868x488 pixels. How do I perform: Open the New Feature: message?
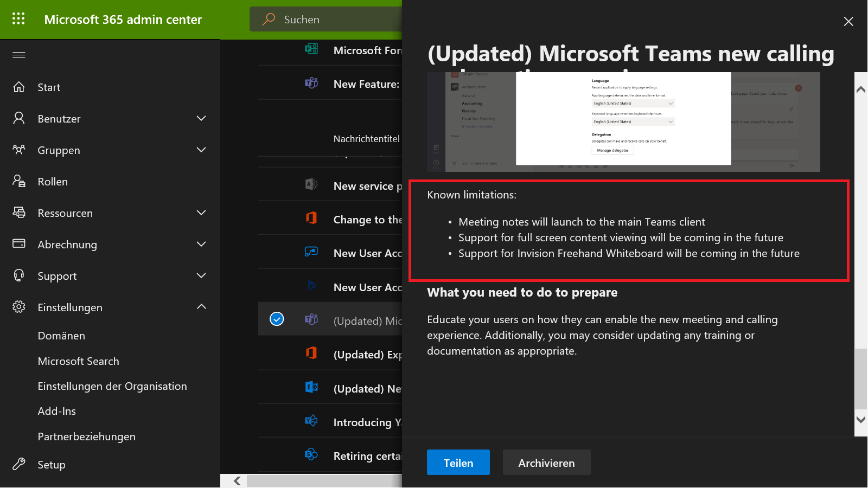point(366,84)
